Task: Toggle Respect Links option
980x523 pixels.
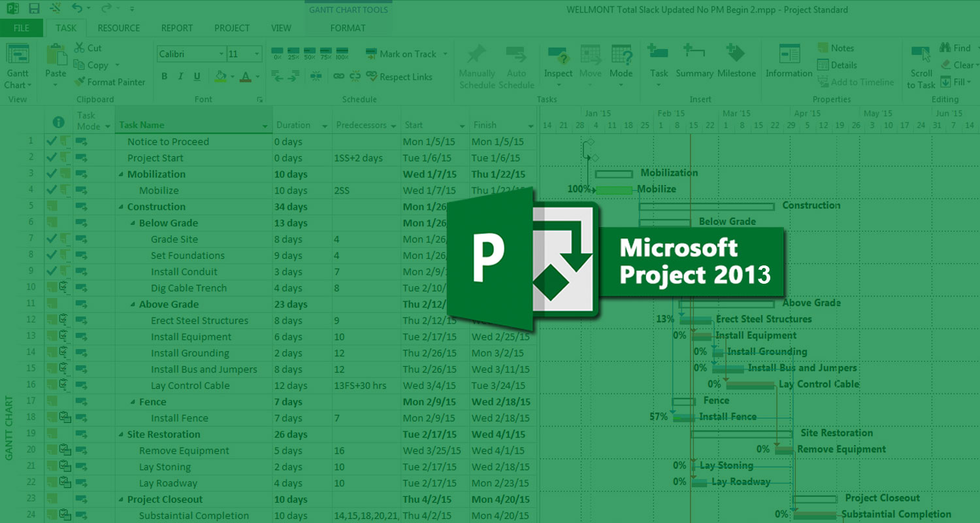Action: 399,76
